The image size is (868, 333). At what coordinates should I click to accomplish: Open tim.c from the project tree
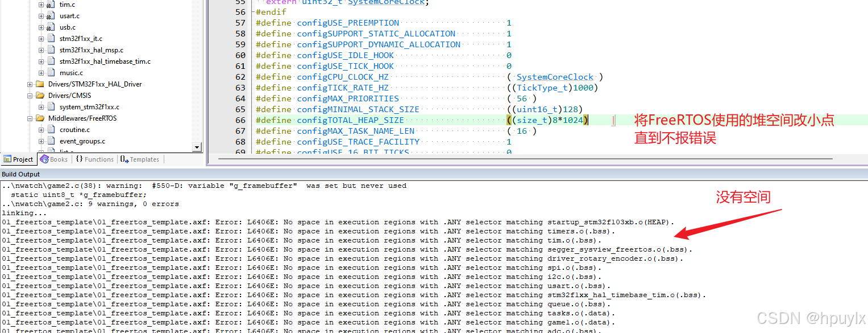pos(67,5)
